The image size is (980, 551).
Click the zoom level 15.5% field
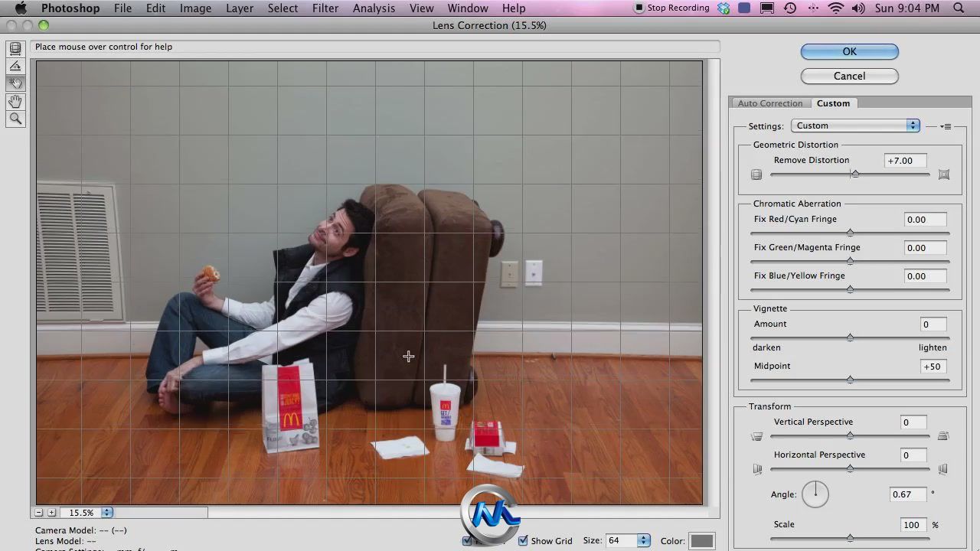click(81, 513)
